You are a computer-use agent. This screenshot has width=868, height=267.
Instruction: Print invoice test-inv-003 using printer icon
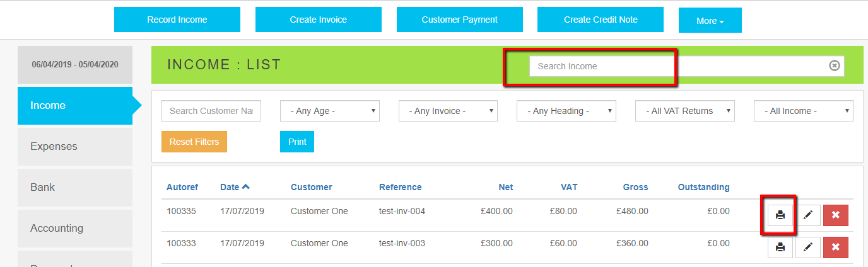780,247
